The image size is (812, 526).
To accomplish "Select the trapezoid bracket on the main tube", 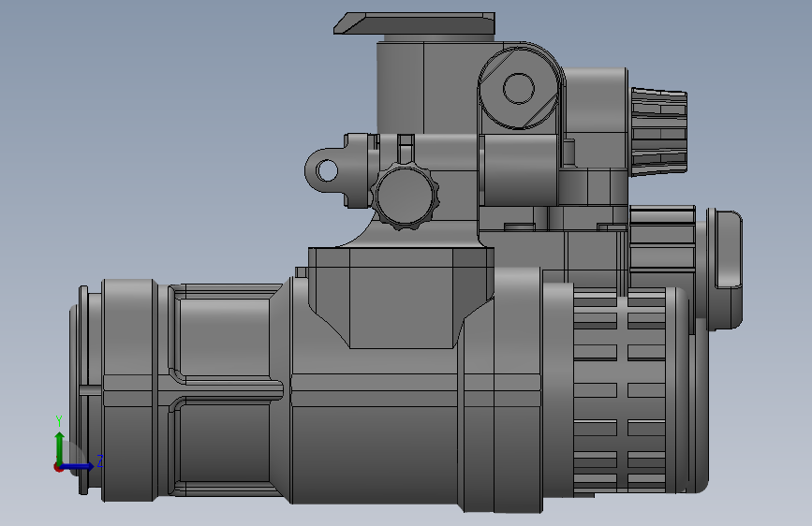I will 402,298.
